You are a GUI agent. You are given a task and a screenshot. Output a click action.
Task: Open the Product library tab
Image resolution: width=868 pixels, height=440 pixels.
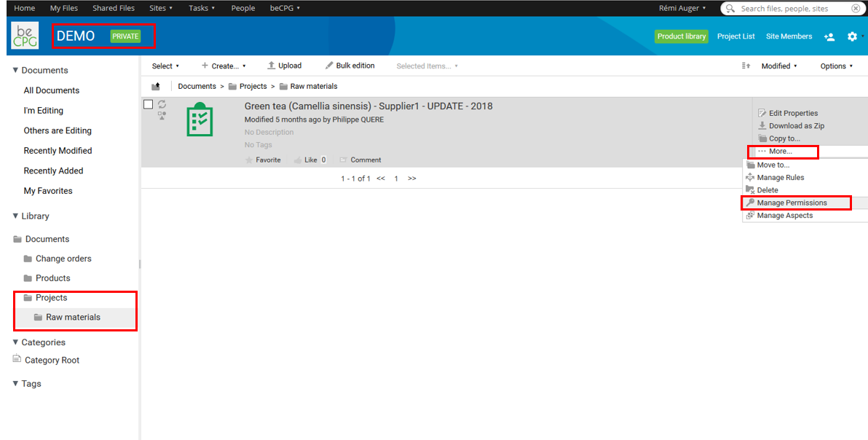pyautogui.click(x=682, y=36)
